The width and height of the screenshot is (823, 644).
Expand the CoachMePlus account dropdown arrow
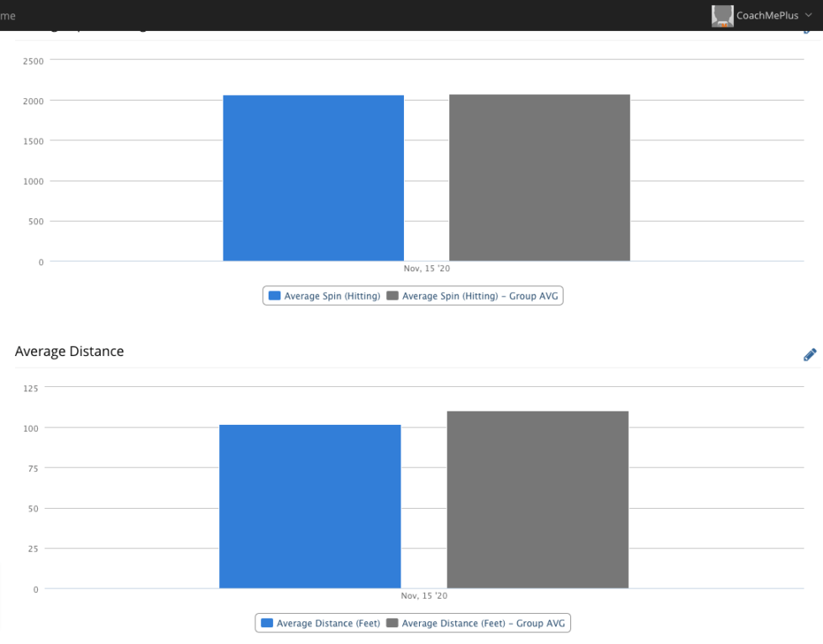pyautogui.click(x=808, y=15)
